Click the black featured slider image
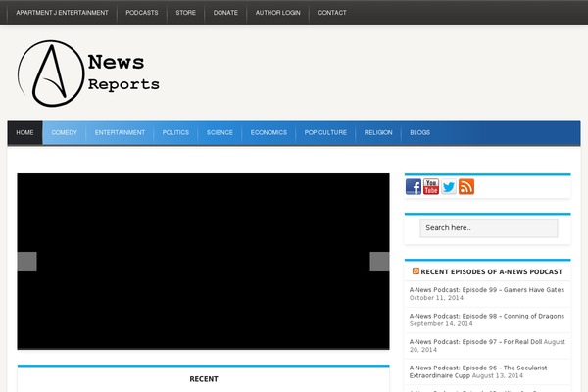This screenshot has width=588, height=392. coord(203,262)
